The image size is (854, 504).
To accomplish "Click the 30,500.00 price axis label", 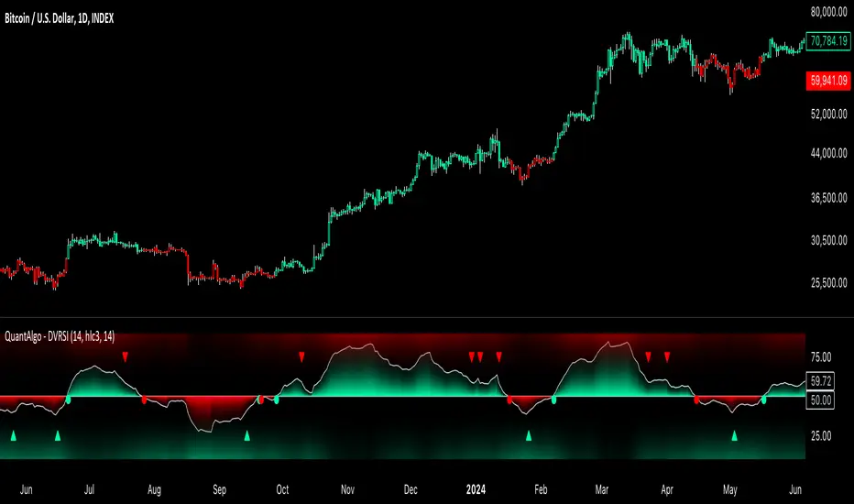I will [828, 240].
